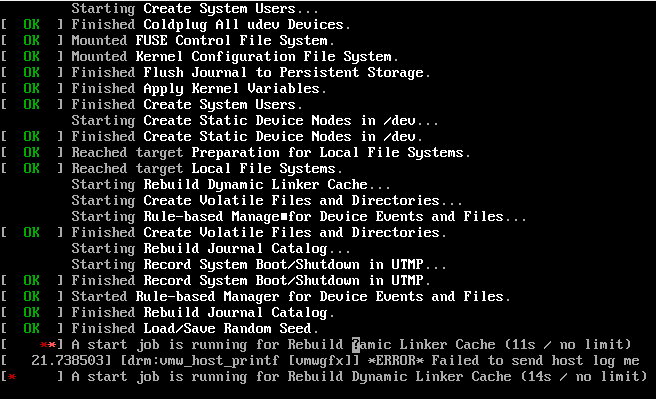This screenshot has width=656, height=399.
Task: Click OK status for Reached target Local File Systems
Action: pyautogui.click(x=32, y=168)
